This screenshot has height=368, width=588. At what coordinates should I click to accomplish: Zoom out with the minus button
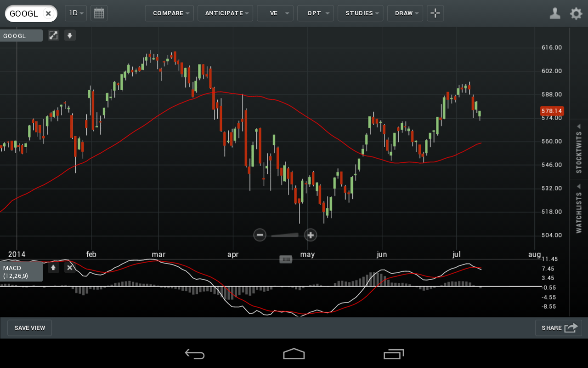coord(260,235)
